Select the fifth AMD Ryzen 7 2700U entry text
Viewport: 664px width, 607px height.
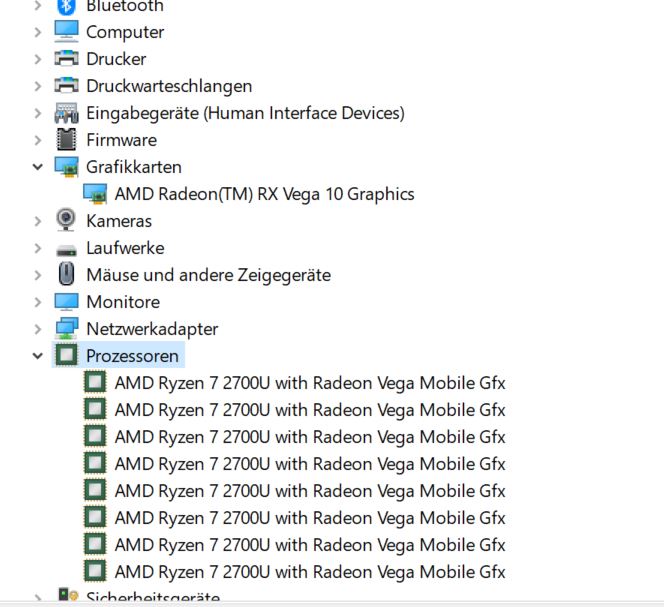310,491
